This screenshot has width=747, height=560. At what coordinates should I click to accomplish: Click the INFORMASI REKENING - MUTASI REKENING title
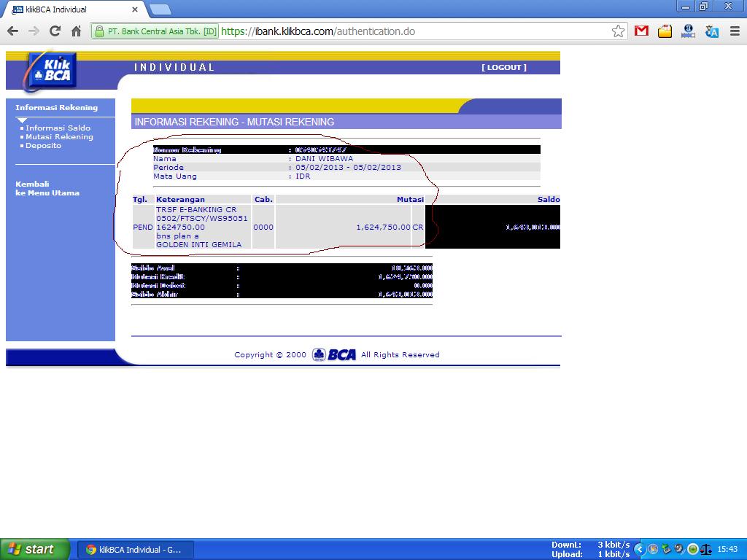(x=234, y=122)
